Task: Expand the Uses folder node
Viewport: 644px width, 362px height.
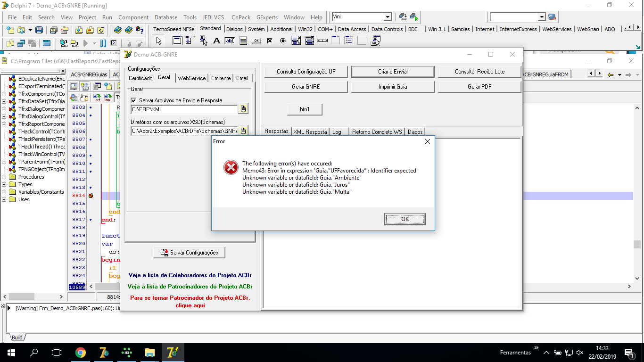Action: coord(4,199)
